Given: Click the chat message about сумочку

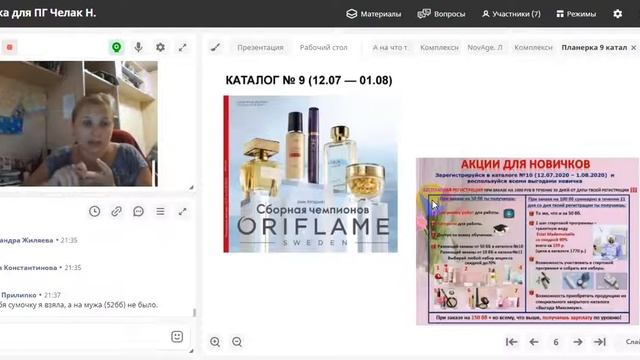Looking at the screenshot, I should click(x=79, y=305).
